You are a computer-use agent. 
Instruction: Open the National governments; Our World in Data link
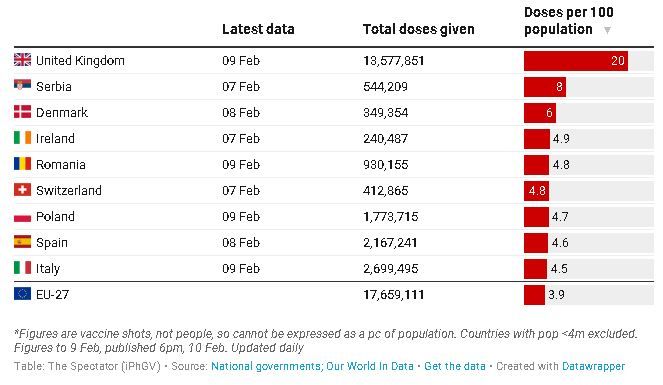(x=312, y=366)
